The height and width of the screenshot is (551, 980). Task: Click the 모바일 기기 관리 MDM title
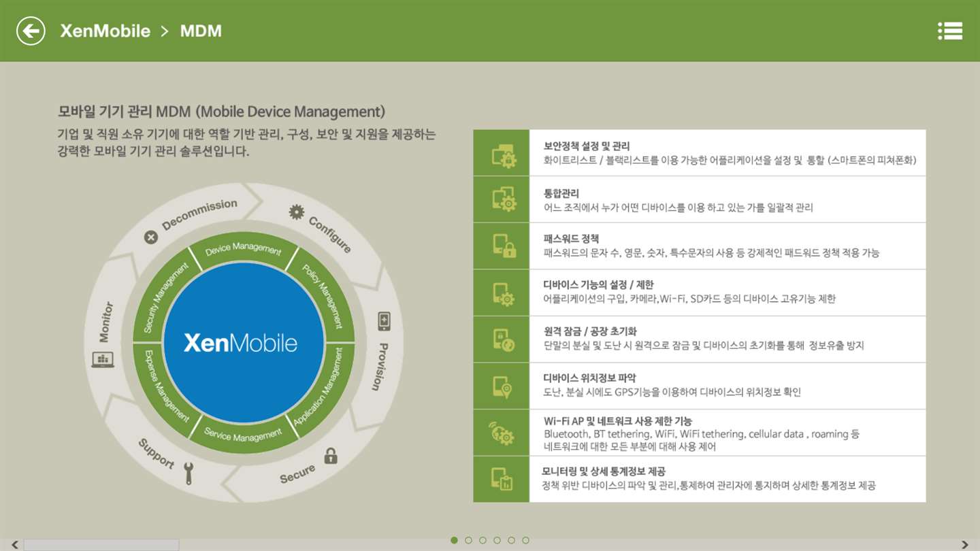coord(222,111)
